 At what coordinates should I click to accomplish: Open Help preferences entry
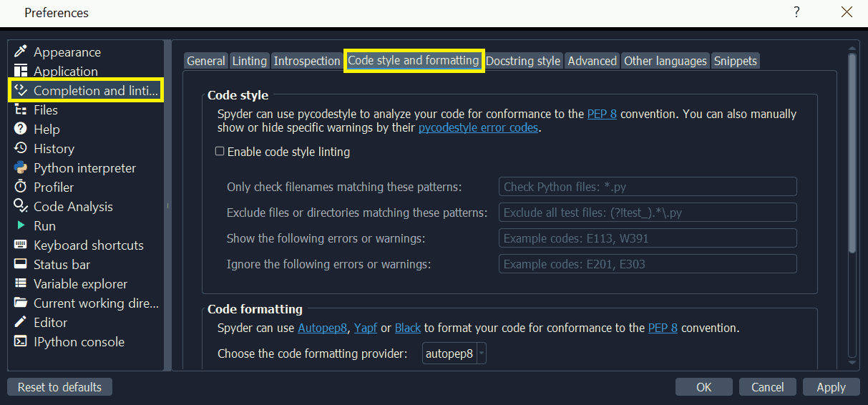pos(86,129)
